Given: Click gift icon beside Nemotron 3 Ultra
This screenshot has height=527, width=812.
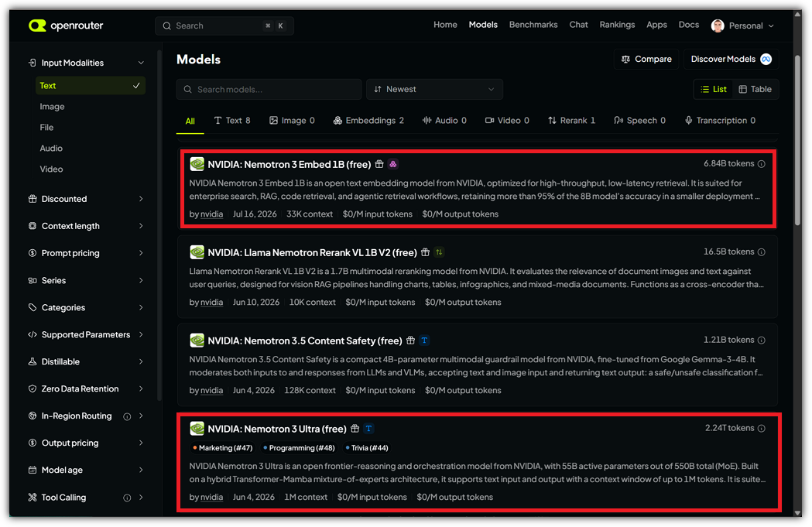Looking at the screenshot, I should pyautogui.click(x=355, y=429).
